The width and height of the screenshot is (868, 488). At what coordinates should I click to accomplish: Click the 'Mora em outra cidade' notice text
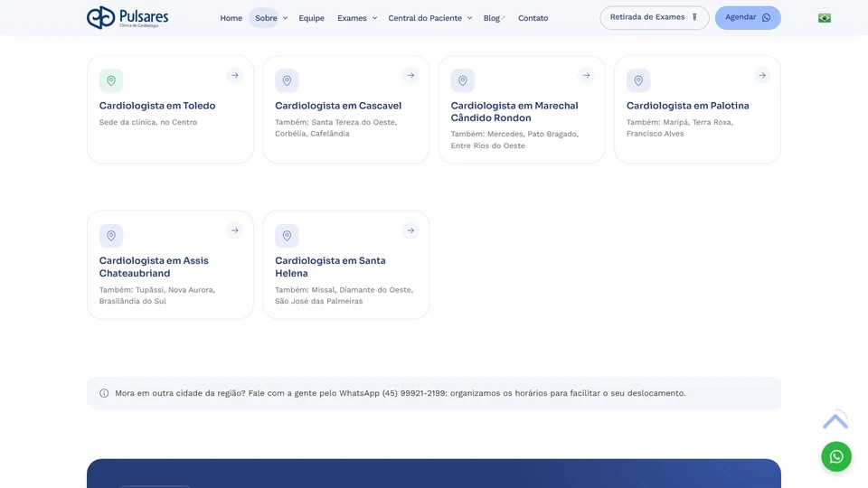(x=401, y=393)
